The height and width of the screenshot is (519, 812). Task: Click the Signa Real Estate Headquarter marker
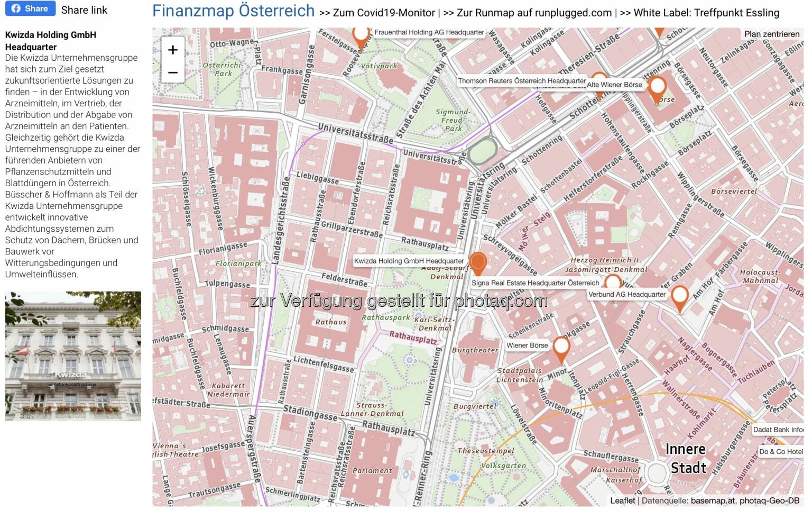pos(612,280)
